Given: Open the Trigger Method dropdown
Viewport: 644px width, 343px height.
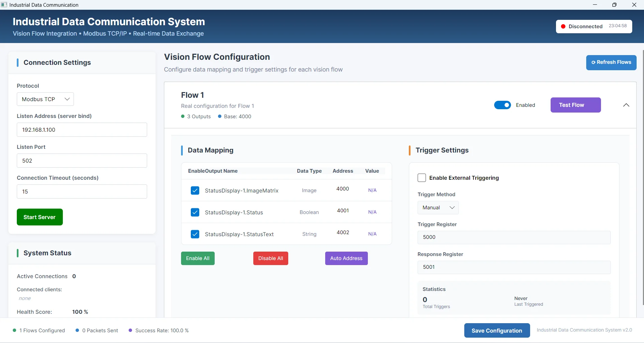Looking at the screenshot, I should pos(438,208).
